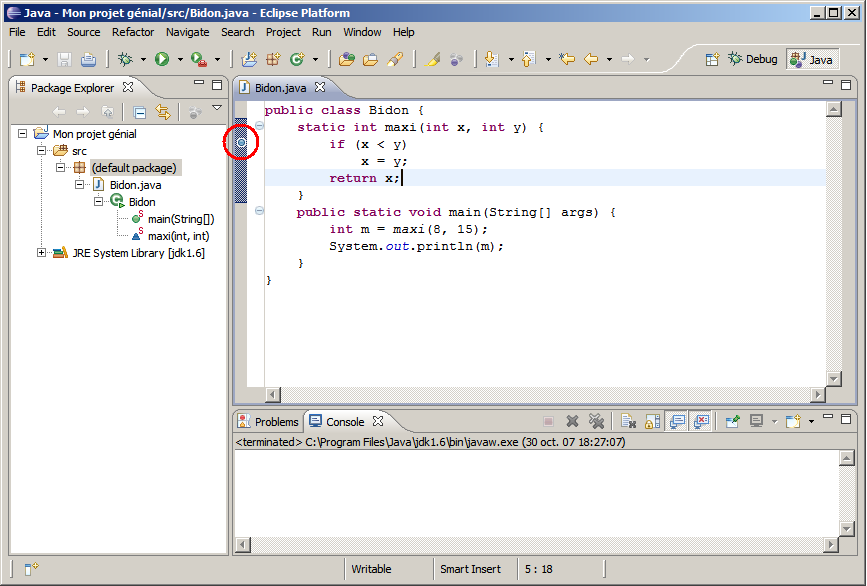Click the New Java Class icon
867x586 pixels.
coord(296,60)
